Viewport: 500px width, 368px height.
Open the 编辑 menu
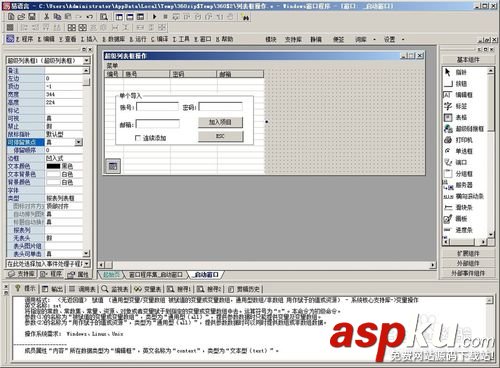[x=46, y=39]
